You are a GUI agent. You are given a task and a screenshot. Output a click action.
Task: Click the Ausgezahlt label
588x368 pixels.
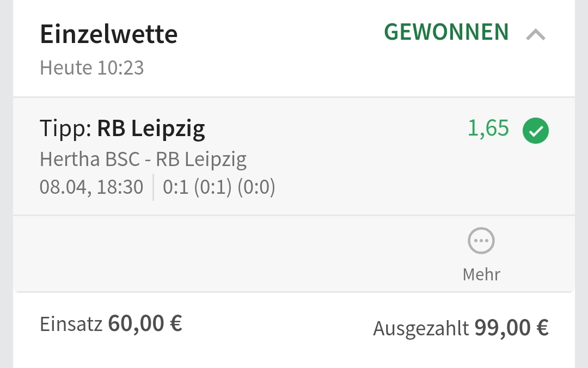421,328
